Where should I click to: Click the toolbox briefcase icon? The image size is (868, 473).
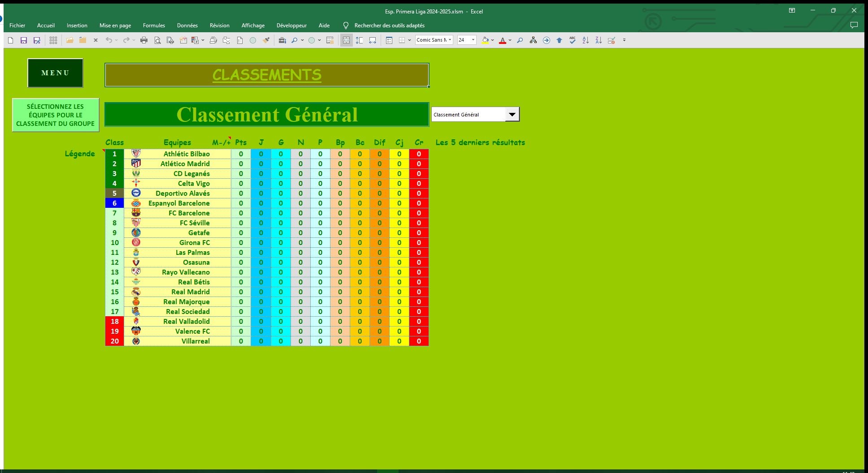[282, 40]
